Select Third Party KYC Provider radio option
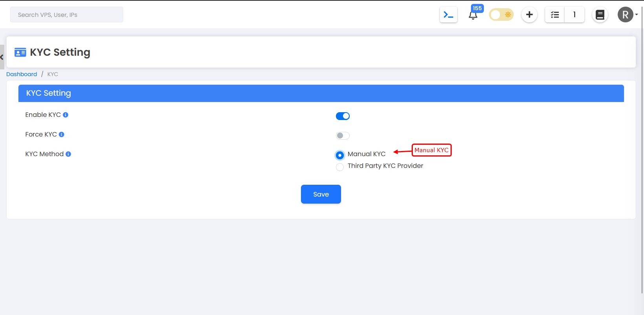 (340, 167)
